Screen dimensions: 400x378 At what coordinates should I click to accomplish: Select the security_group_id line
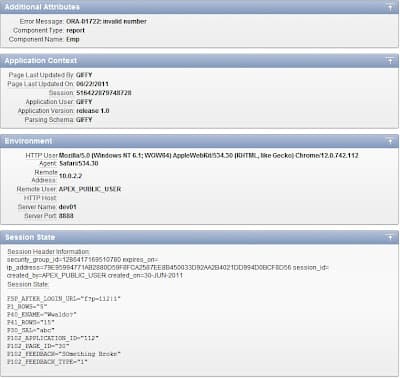[83, 260]
